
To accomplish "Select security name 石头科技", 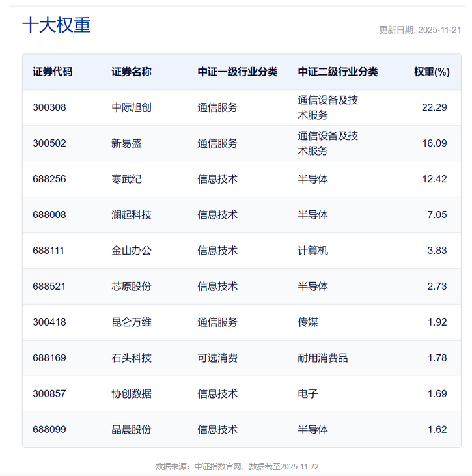I will [131, 358].
